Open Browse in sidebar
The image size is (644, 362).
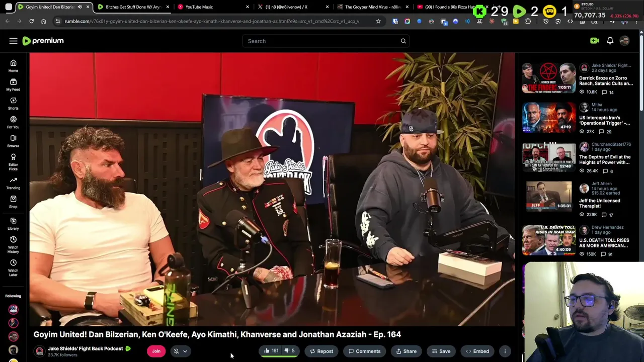[x=13, y=141]
